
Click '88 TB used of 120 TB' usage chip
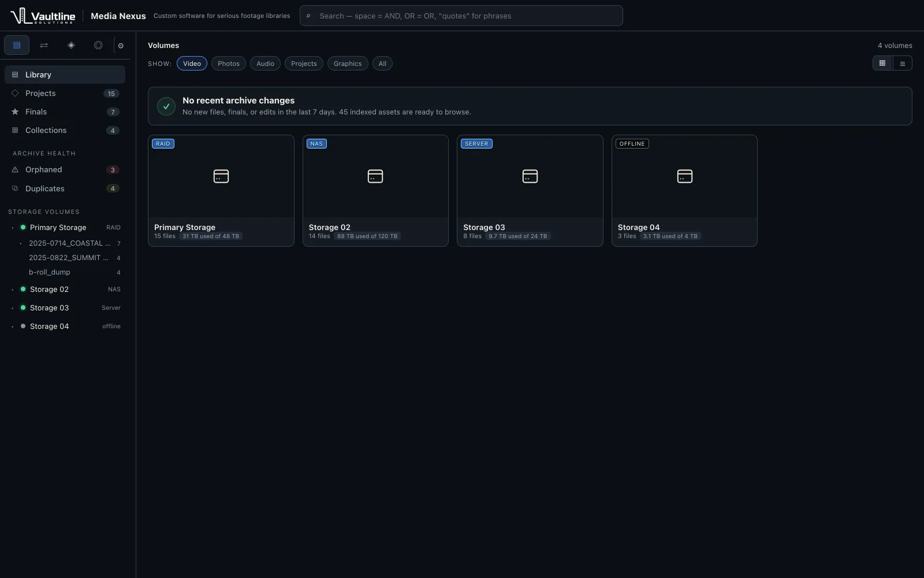[367, 236]
